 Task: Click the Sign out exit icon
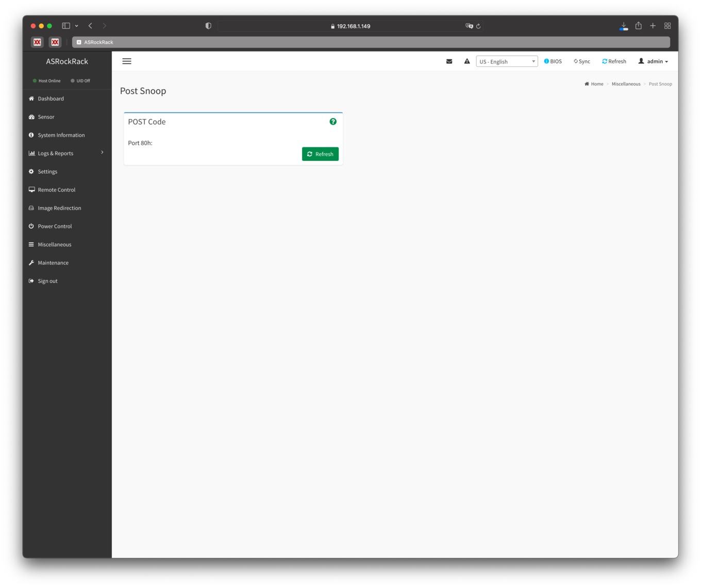pyautogui.click(x=31, y=281)
